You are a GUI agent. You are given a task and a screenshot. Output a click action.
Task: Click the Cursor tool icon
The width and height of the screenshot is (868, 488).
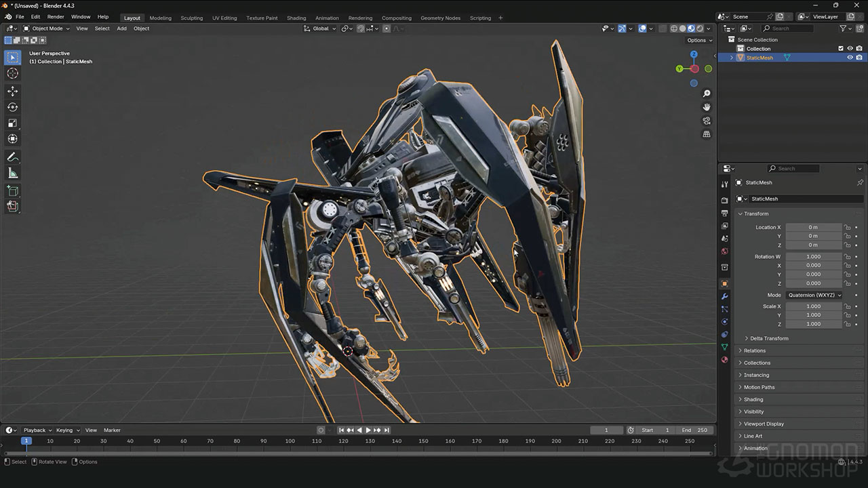click(x=12, y=73)
